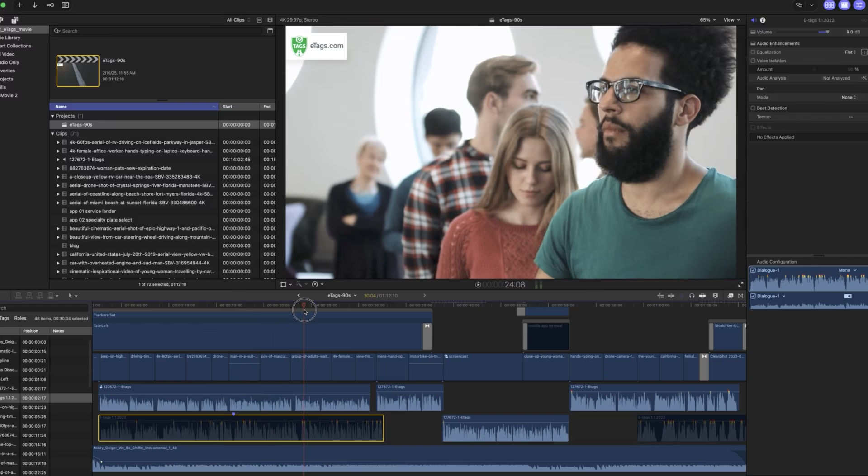868x476 pixels.
Task: Open the effects browser icon in timeline bar
Action: [x=730, y=296]
